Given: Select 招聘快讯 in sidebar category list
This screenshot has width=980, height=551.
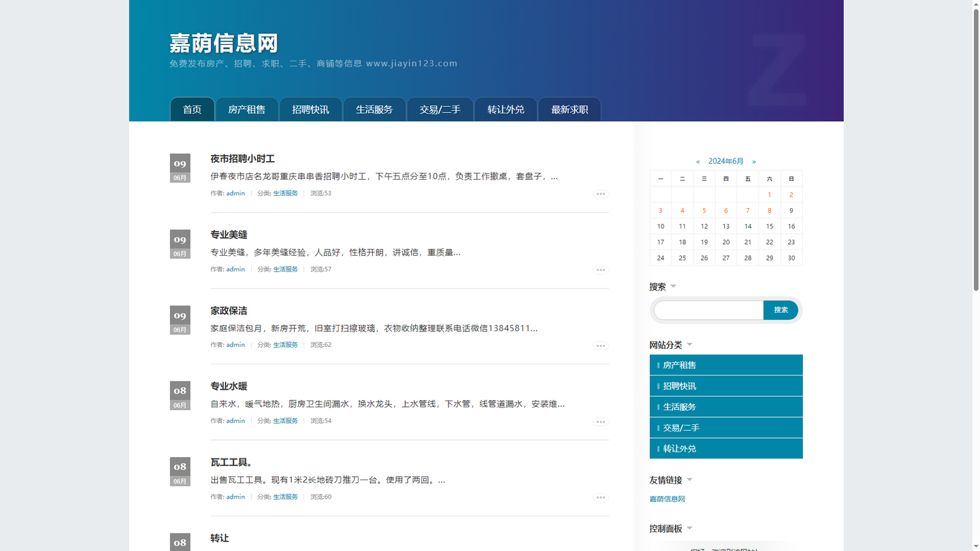Looking at the screenshot, I should tap(726, 386).
